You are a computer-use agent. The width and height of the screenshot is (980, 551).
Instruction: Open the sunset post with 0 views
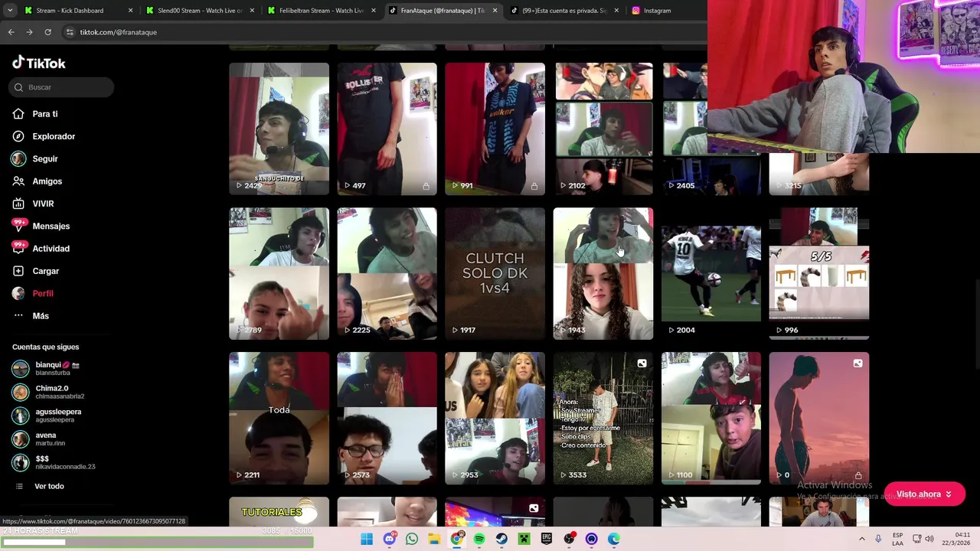819,418
